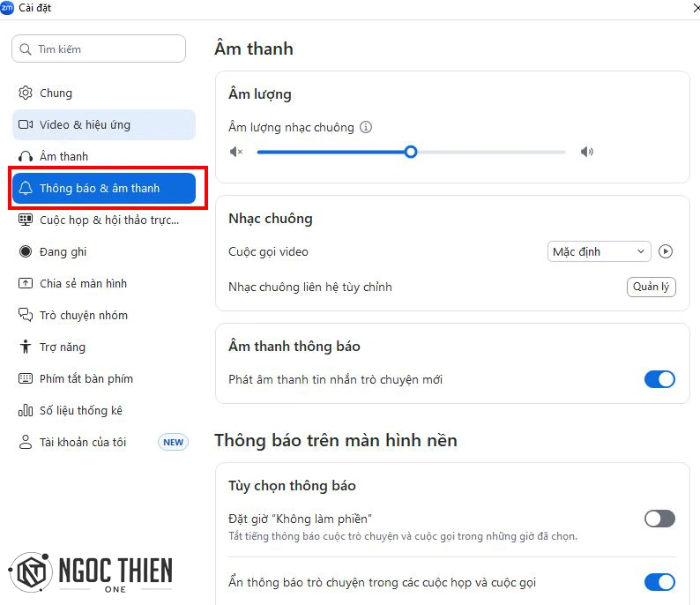The width and height of the screenshot is (700, 605).
Task: Open Phím tắt bàn phím settings
Action: [103, 378]
